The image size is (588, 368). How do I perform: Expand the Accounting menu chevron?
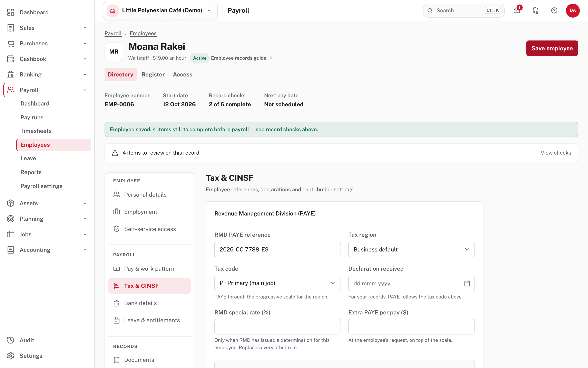[x=85, y=250]
